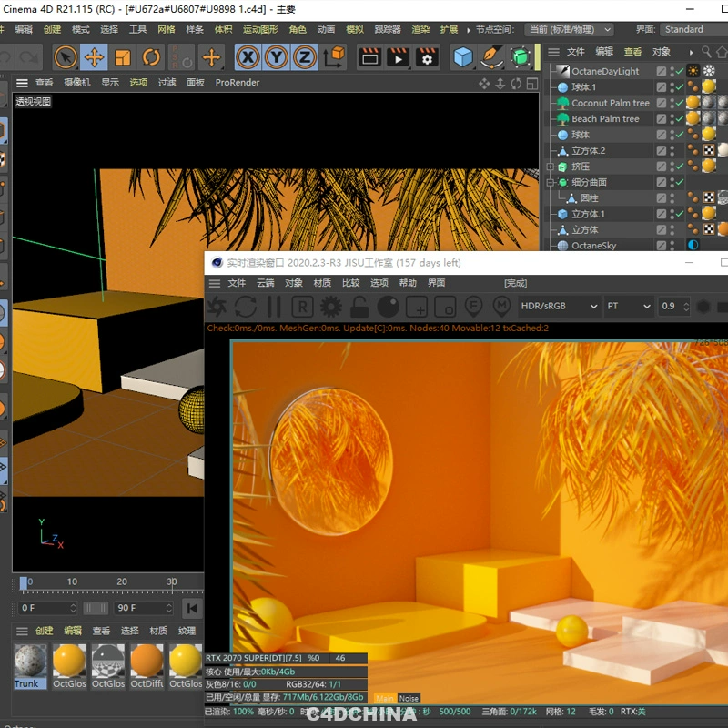Screen dimensions: 728x728
Task: Open the Octane window 云端 menu
Action: (265, 283)
